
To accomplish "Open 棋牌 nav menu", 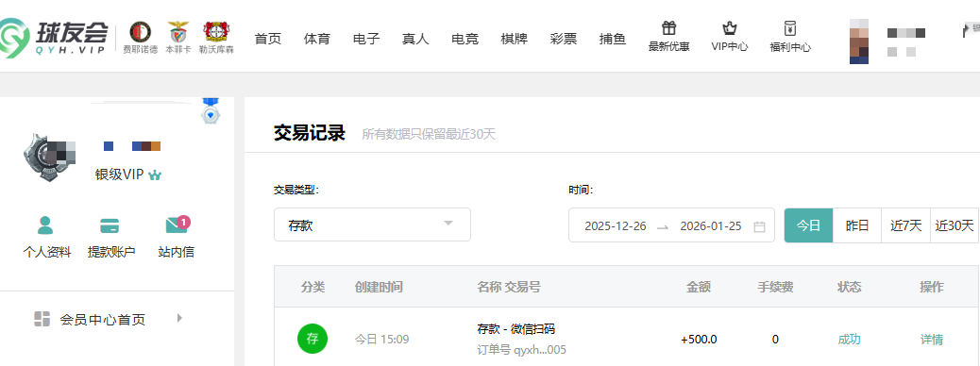I will coord(515,39).
